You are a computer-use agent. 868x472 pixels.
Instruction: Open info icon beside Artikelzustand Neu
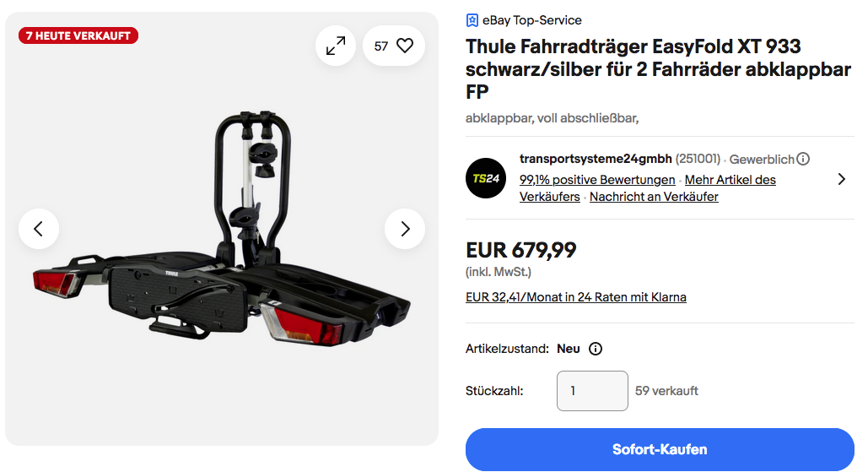(595, 349)
